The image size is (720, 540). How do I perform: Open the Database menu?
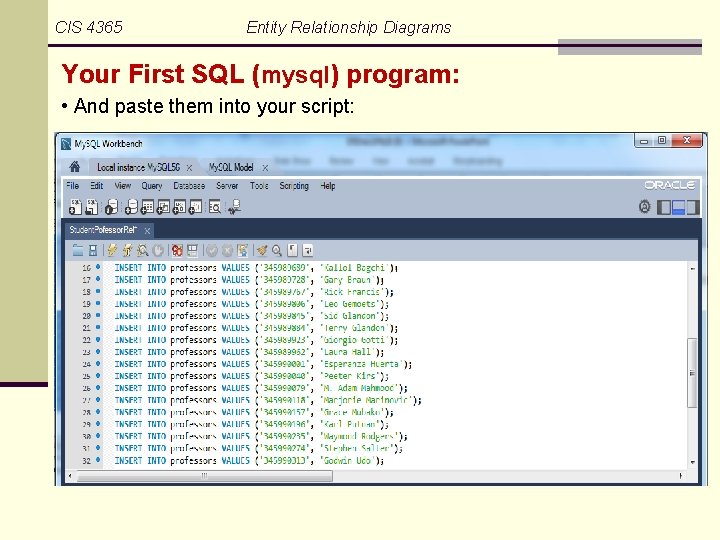pos(189,186)
